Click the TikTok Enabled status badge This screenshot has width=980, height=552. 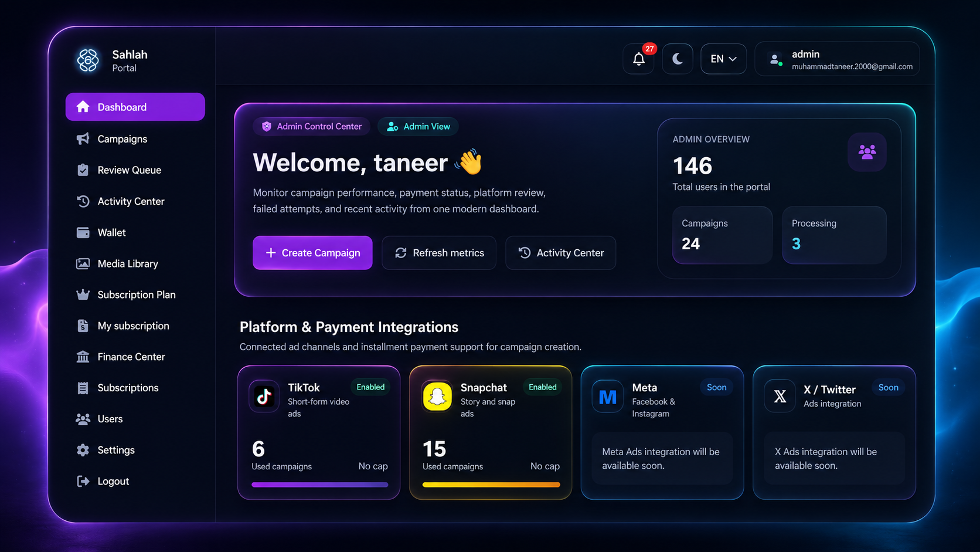tap(370, 387)
